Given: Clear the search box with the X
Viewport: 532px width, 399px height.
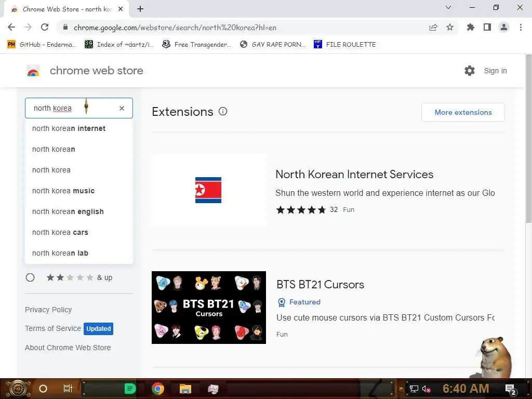Looking at the screenshot, I should click(x=122, y=108).
